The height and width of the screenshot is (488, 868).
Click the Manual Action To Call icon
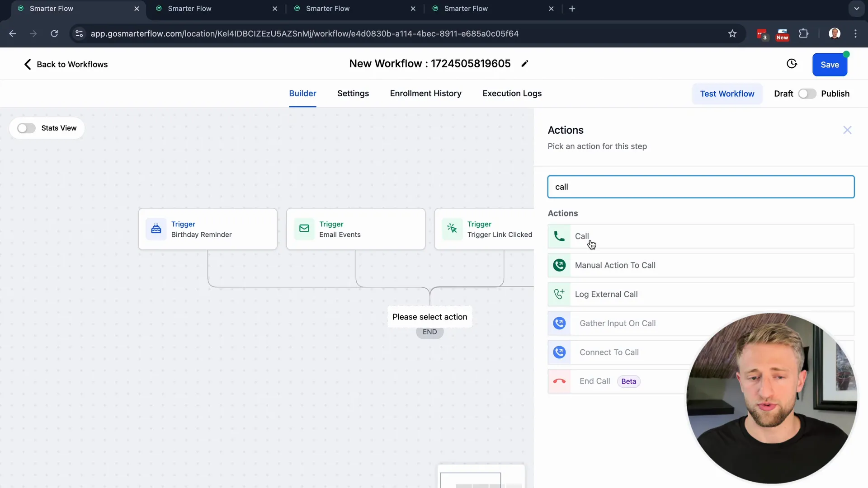559,265
